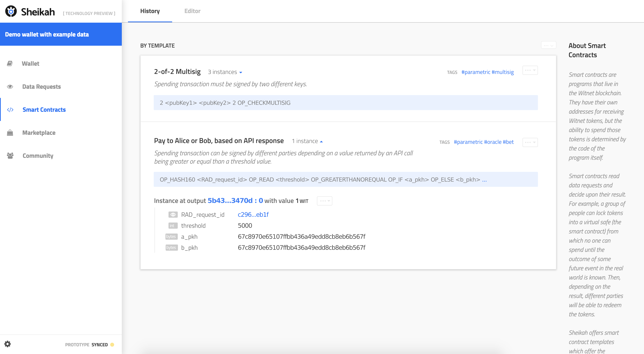644x354 pixels.
Task: Select the Demo wallet with example data banner
Action: point(61,34)
